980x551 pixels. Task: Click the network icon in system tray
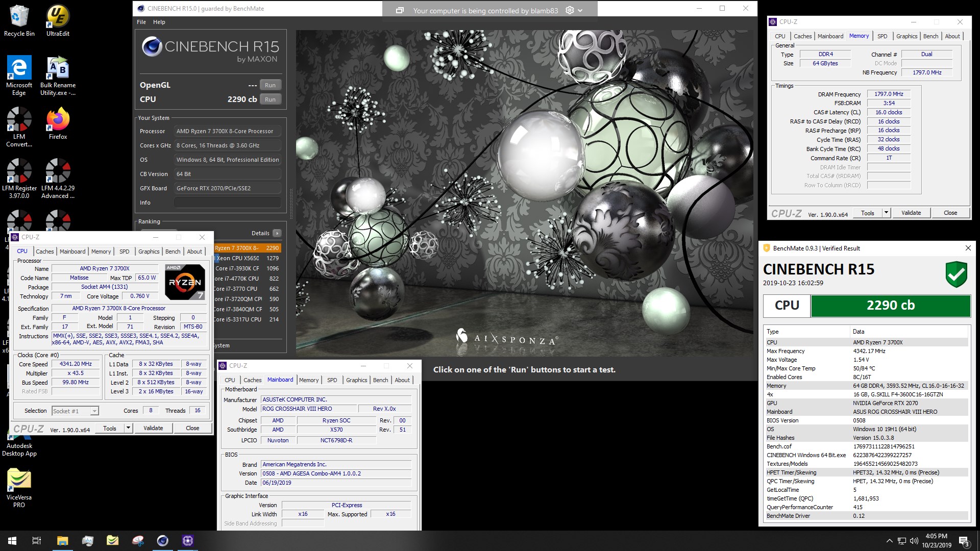click(902, 541)
